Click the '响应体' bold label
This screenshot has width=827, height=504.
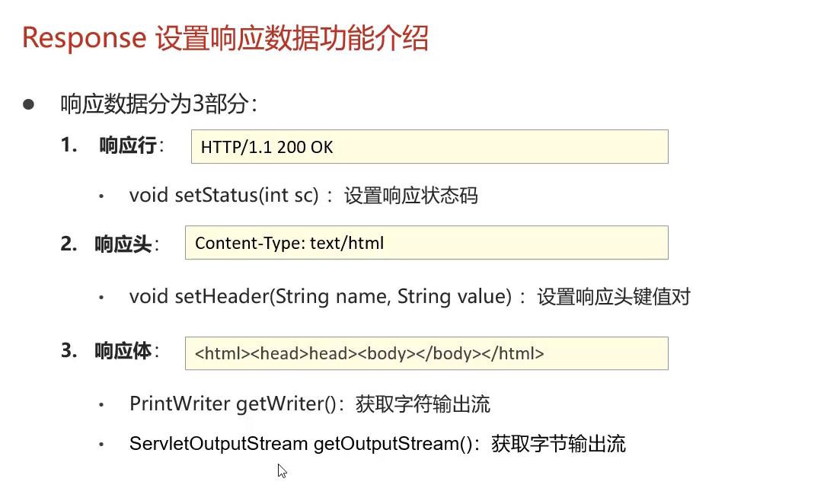(123, 350)
